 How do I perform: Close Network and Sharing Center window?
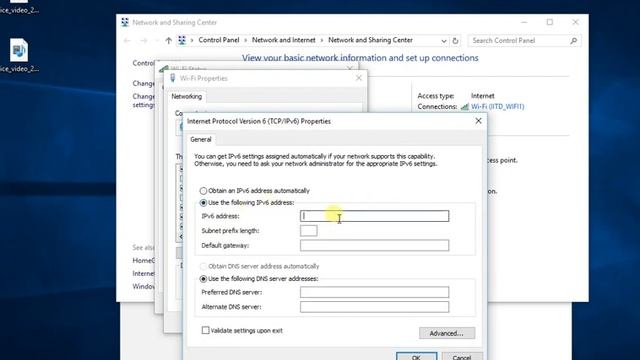coord(576,22)
